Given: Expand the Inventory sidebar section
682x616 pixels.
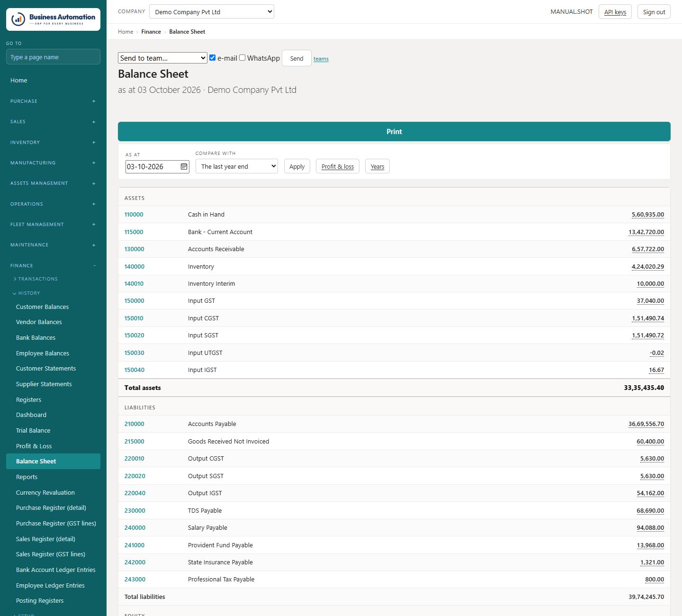Looking at the screenshot, I should tap(53, 142).
